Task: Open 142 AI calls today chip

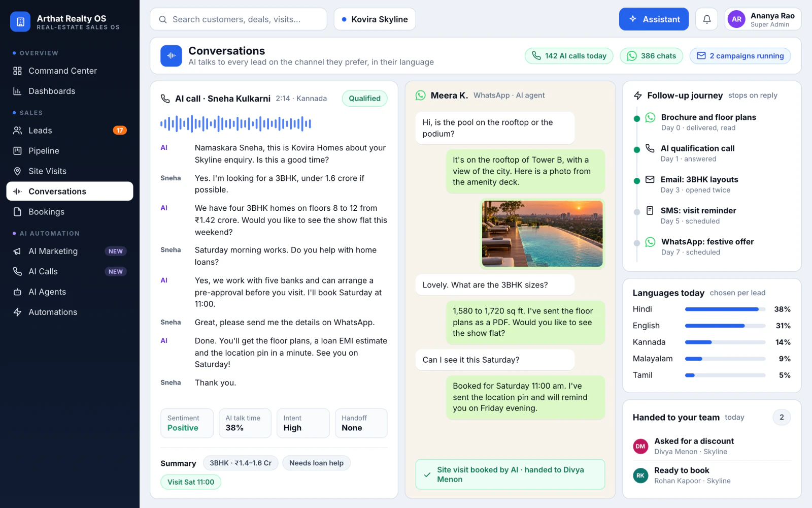Action: pyautogui.click(x=569, y=56)
